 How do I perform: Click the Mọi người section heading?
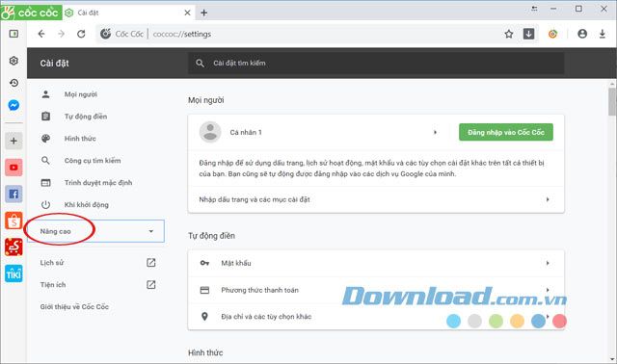(205, 100)
